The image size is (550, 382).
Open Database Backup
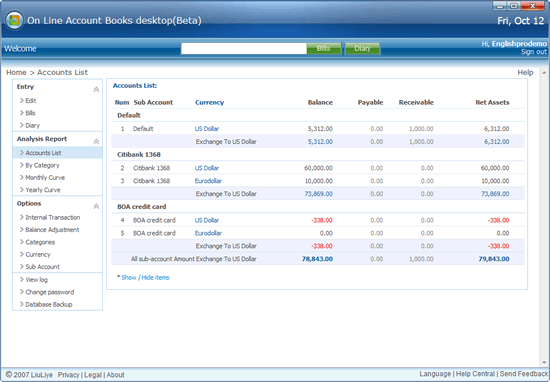tap(49, 304)
